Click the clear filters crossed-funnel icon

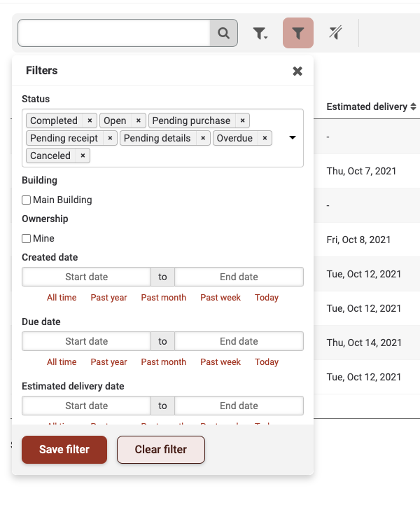335,33
